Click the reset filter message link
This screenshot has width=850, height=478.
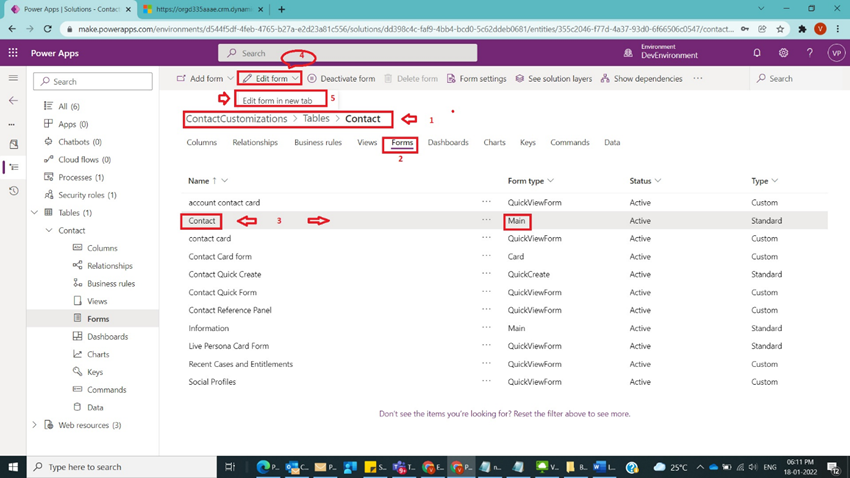pyautogui.click(x=505, y=414)
